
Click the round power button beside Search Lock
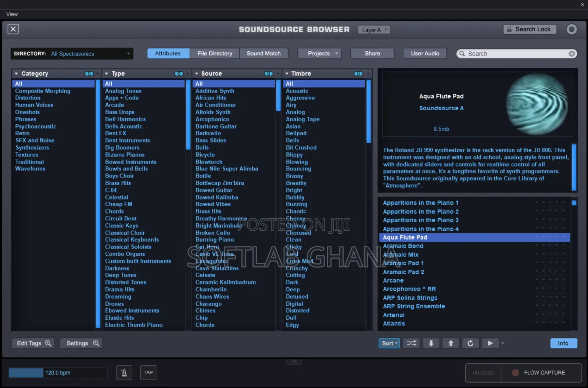[571, 29]
